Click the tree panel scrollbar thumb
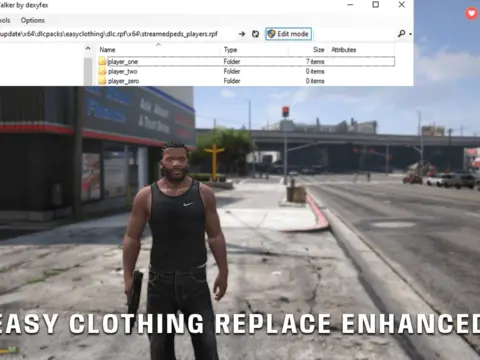Viewport: 480px width, 360px height. 88,71
